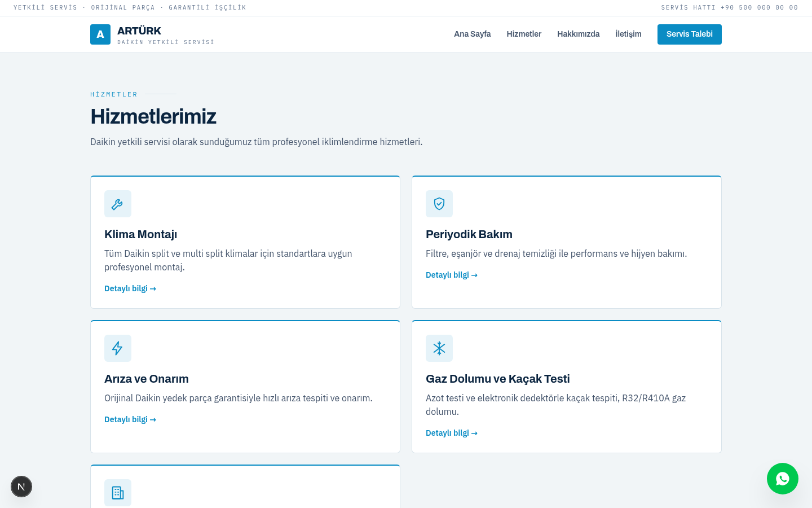Open the Hizmetler navigation item
Image resolution: width=812 pixels, height=508 pixels.
[x=524, y=34]
